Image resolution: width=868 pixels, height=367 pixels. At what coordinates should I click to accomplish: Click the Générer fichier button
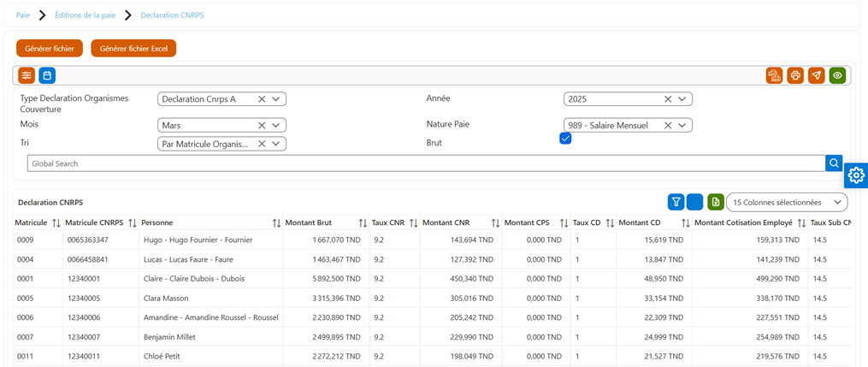coord(50,48)
